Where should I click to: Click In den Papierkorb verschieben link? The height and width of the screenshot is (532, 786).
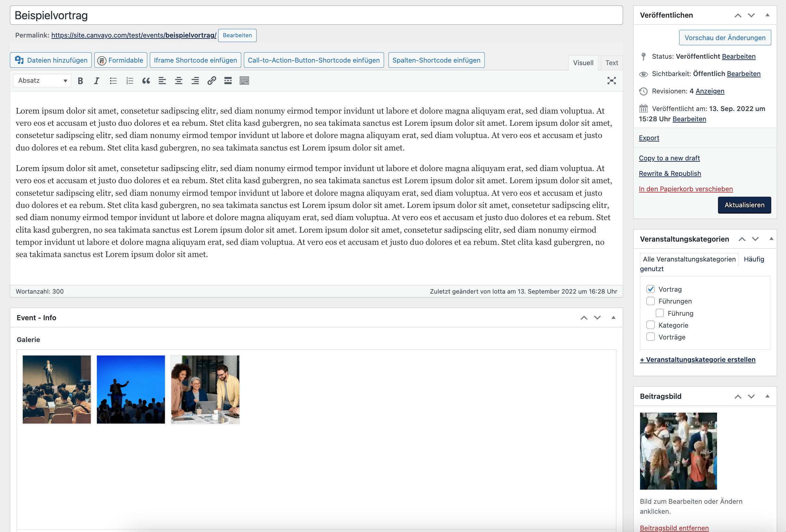pos(686,189)
